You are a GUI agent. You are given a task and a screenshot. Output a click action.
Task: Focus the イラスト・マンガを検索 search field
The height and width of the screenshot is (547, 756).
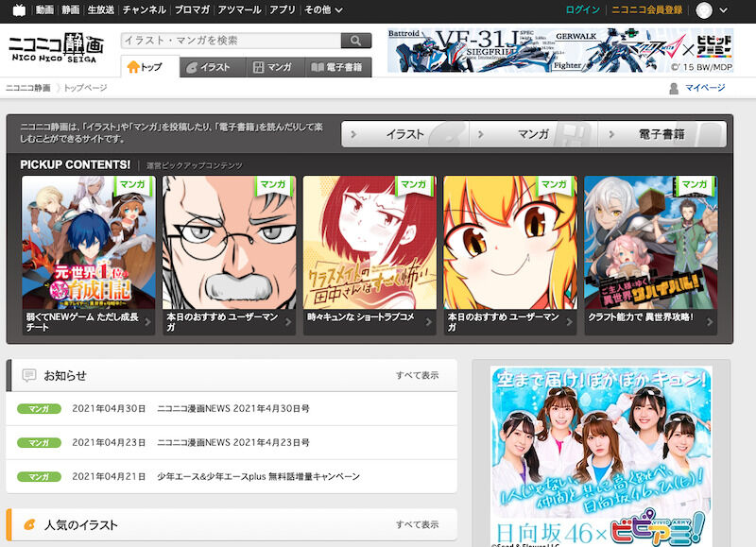click(231, 41)
